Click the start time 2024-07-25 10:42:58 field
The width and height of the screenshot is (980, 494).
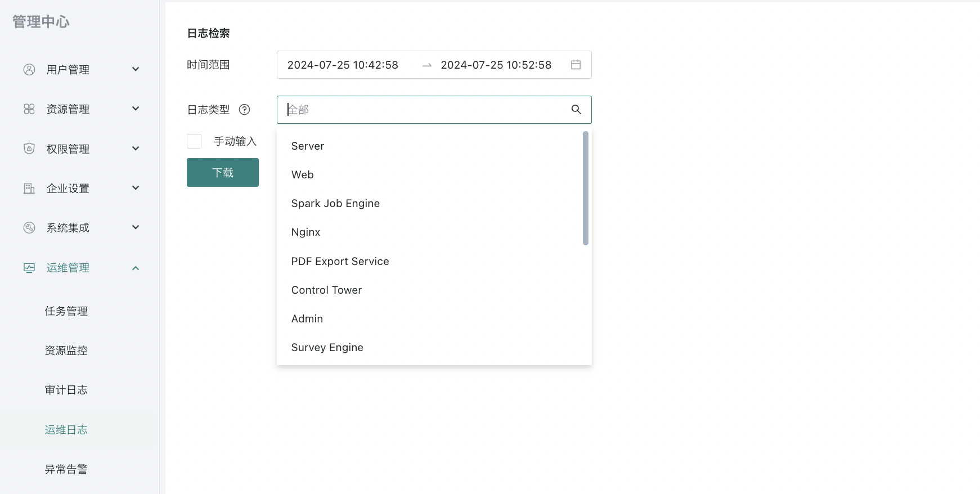tap(343, 65)
